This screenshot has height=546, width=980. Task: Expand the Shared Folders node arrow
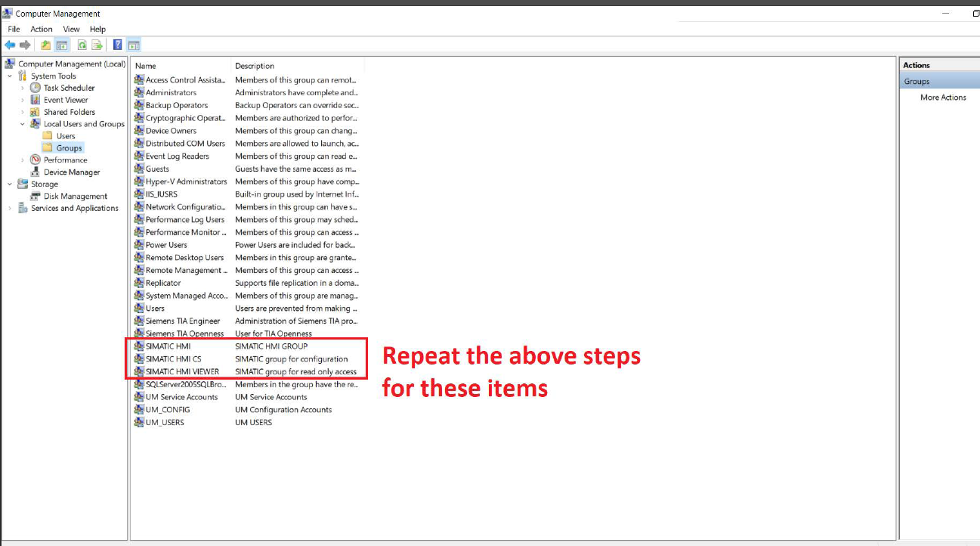(x=23, y=112)
